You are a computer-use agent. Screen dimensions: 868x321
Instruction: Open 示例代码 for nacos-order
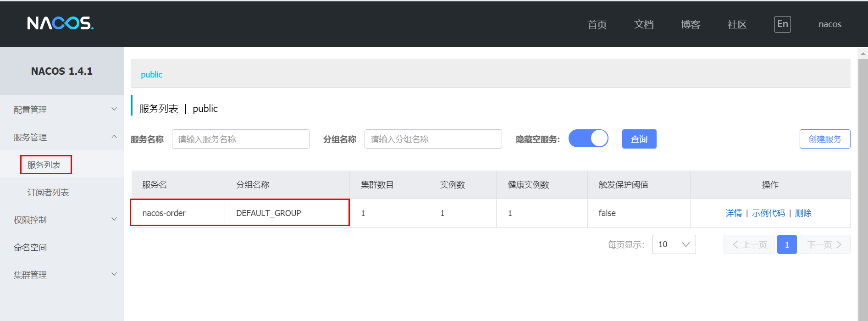click(768, 213)
